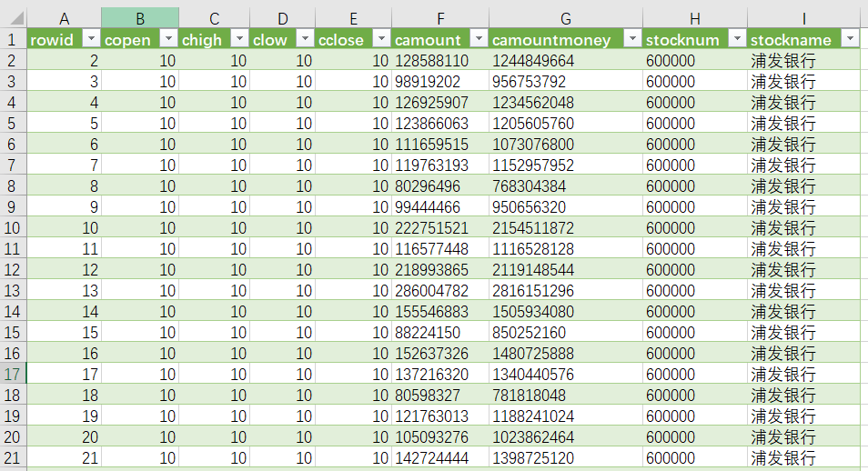Select camount cell 123866063

(440, 123)
